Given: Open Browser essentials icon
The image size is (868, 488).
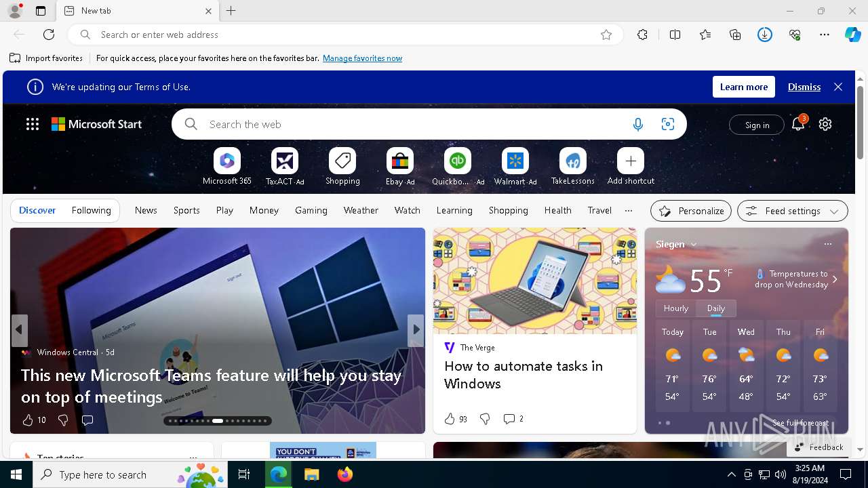Looking at the screenshot, I should (795, 35).
